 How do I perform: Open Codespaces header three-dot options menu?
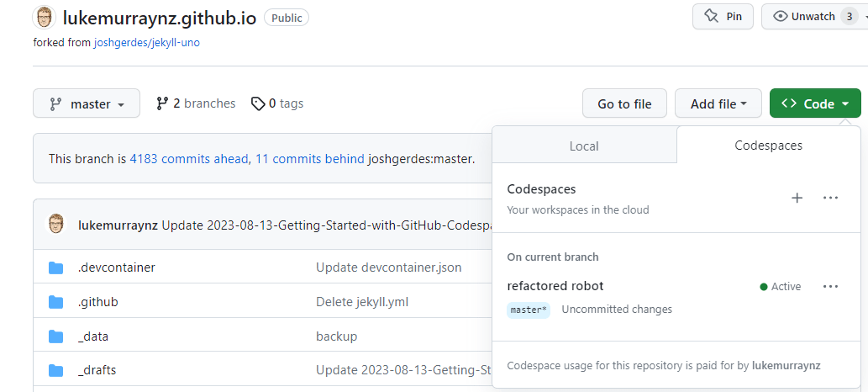pyautogui.click(x=830, y=198)
